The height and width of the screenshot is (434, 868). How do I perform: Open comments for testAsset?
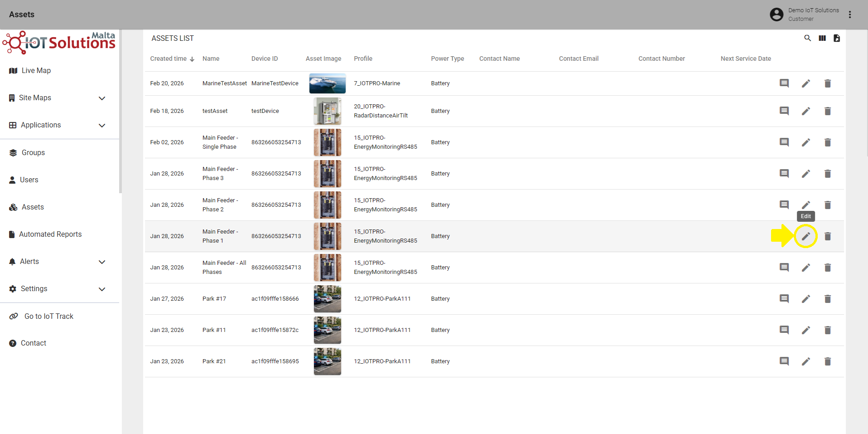784,111
